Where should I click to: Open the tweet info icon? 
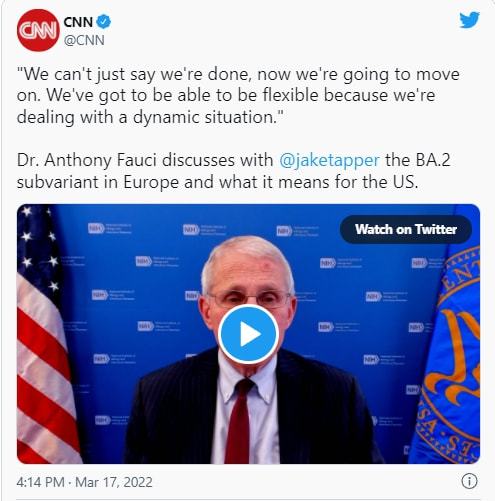coord(469,481)
